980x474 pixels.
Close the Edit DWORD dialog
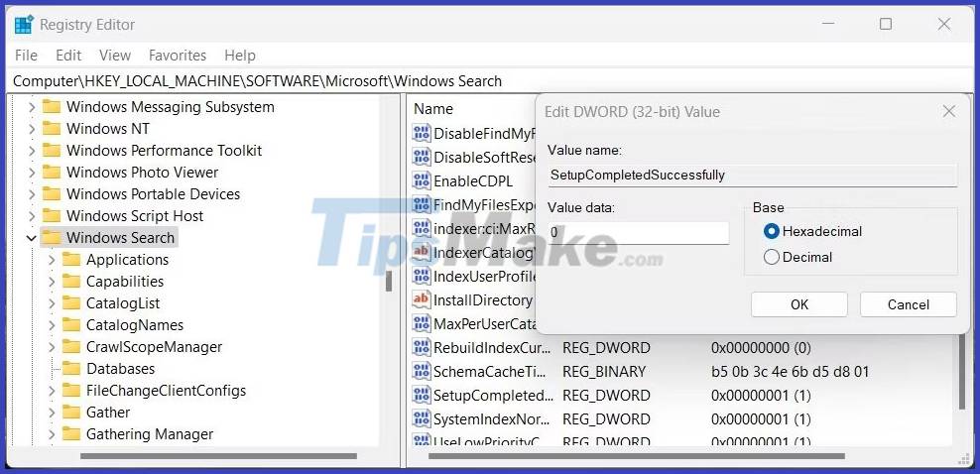click(x=948, y=112)
